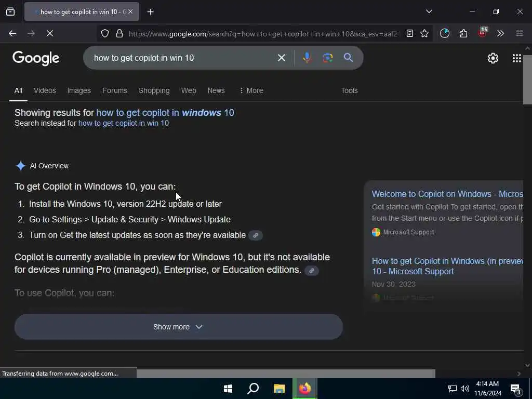Click Microsoft Support source under first card
Screen dimensions: 532x399
403,232
